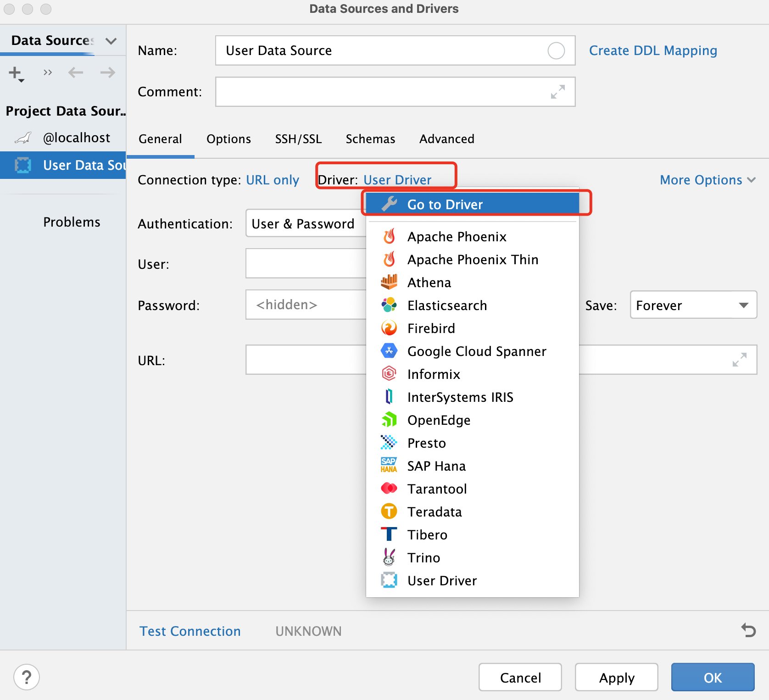Expand the Comment field editor
The height and width of the screenshot is (700, 769).
tap(558, 92)
